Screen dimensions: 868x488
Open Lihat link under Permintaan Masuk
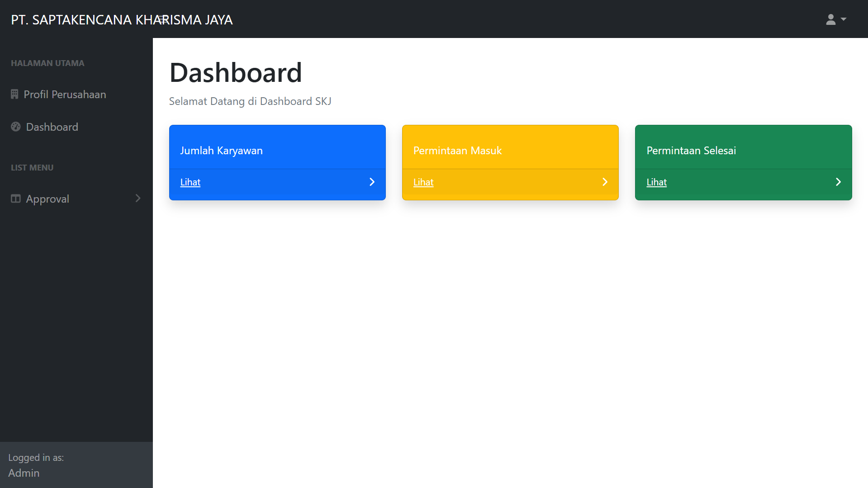pos(423,182)
